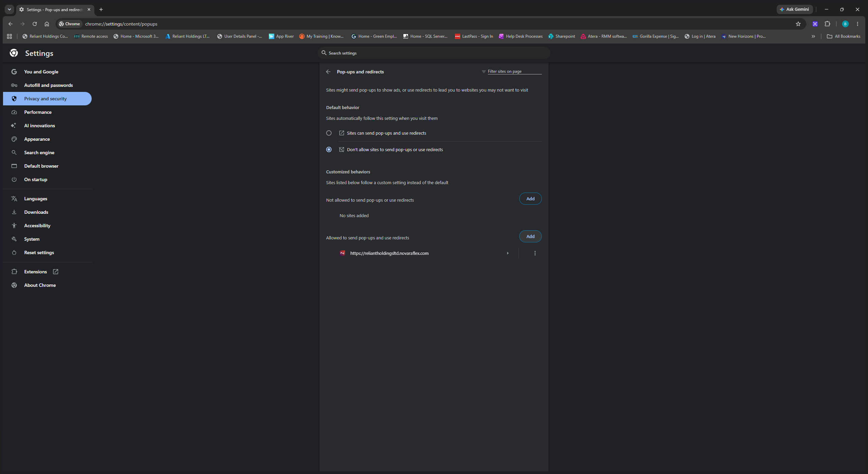
Task: Add a site to Not allowed list
Action: tap(530, 199)
